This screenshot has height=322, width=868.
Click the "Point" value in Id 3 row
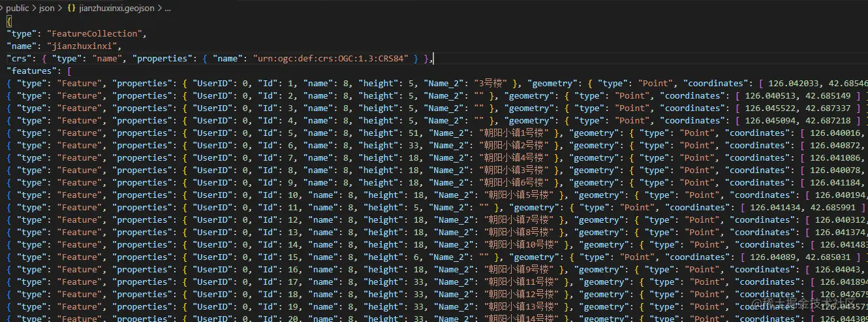point(631,108)
